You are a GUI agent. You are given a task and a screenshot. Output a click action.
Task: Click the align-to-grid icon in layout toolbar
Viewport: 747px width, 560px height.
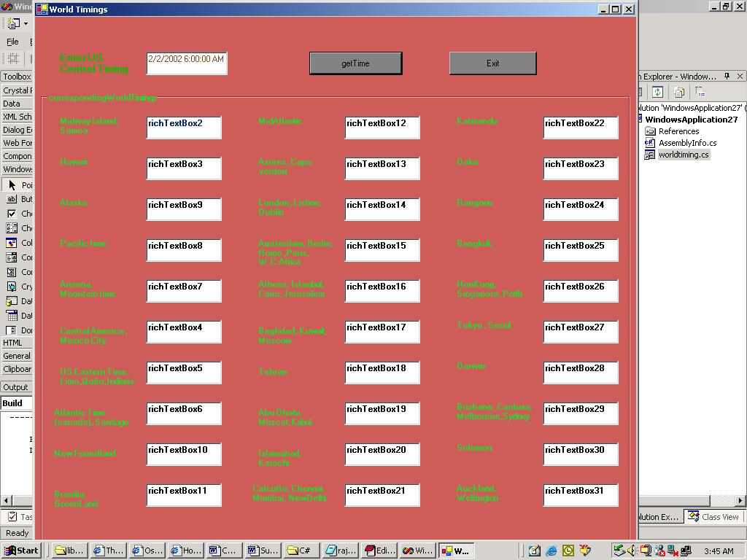tap(13, 58)
